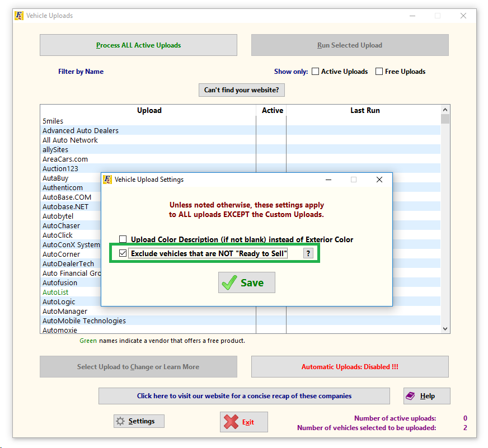Image resolution: width=488 pixels, height=448 pixels.
Task: Select AutoConX System in upload list
Action: pos(71,245)
